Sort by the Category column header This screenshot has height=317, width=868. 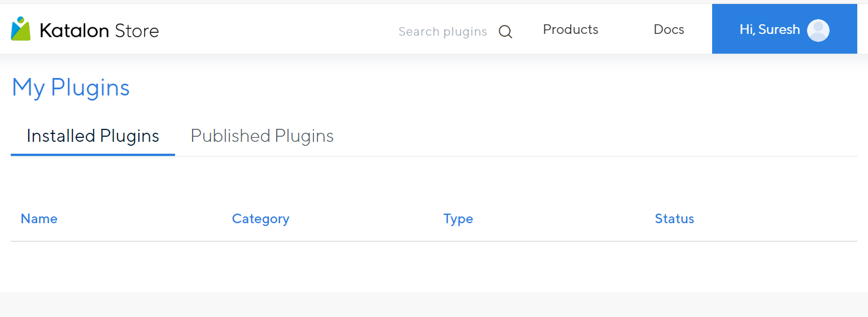(x=260, y=219)
